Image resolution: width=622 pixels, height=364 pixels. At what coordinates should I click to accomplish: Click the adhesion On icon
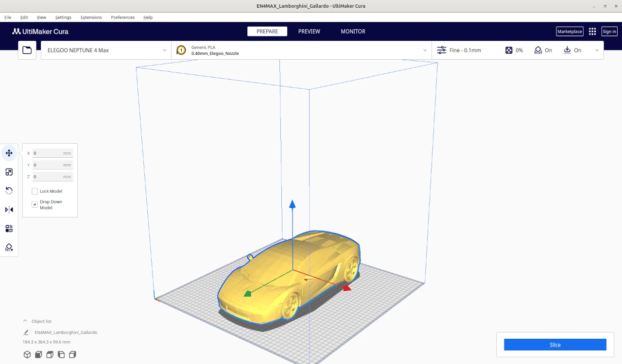click(x=567, y=50)
